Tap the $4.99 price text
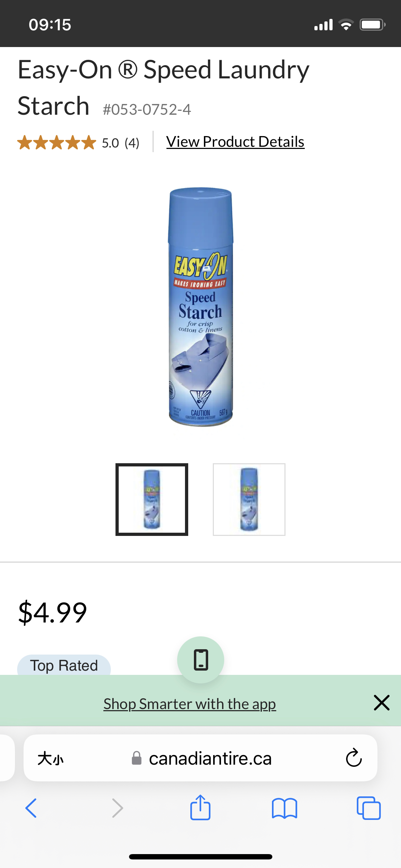 (x=52, y=612)
